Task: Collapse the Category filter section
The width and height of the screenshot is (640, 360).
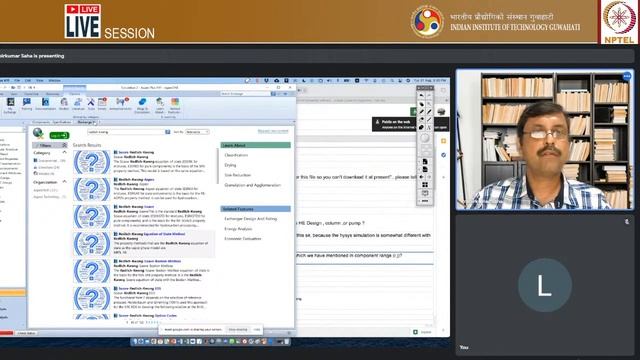Action: (64, 153)
